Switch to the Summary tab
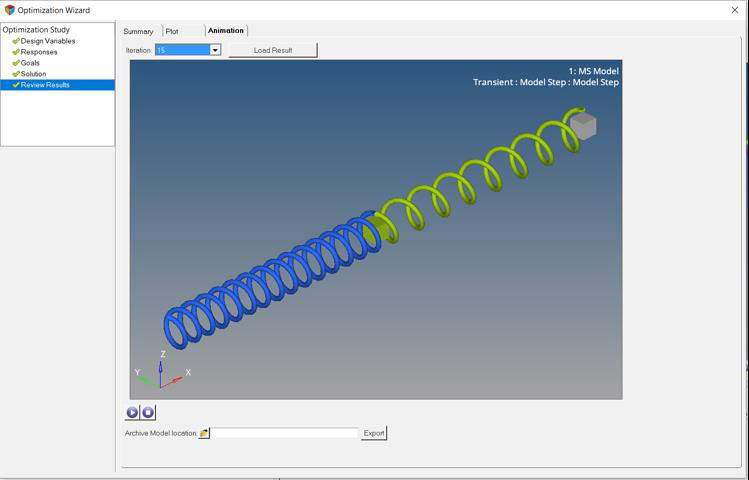The height and width of the screenshot is (480, 749). click(138, 31)
